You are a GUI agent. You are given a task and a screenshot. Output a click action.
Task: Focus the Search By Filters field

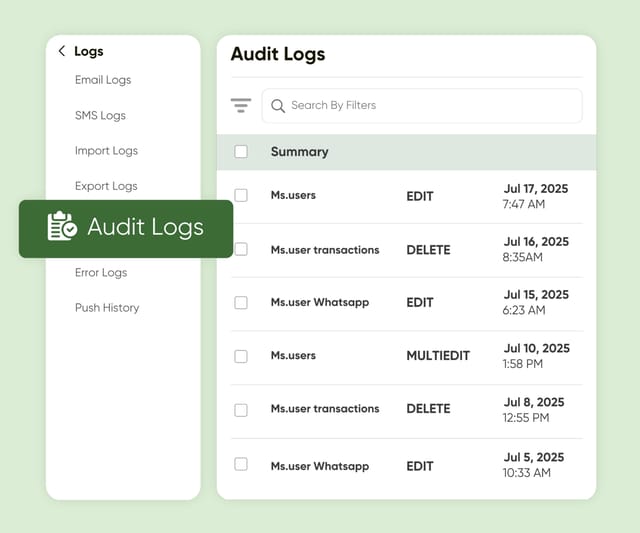[422, 106]
